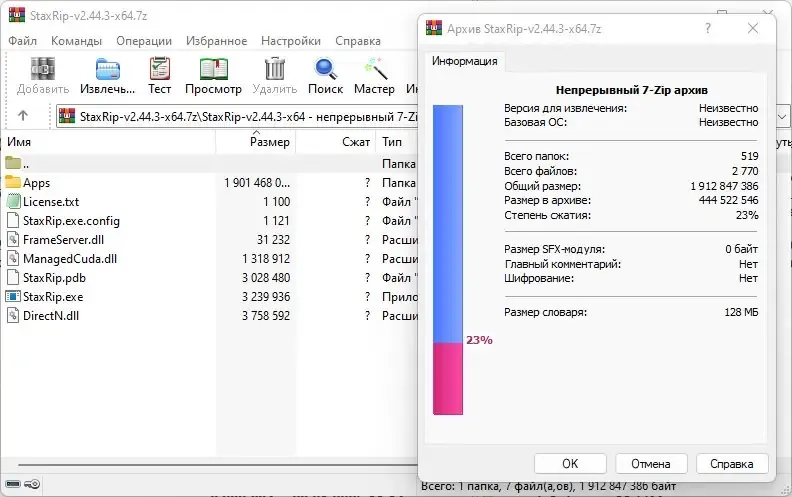The image size is (792, 497).
Task: Click the StaxRip.exe application icon
Action: point(13,296)
